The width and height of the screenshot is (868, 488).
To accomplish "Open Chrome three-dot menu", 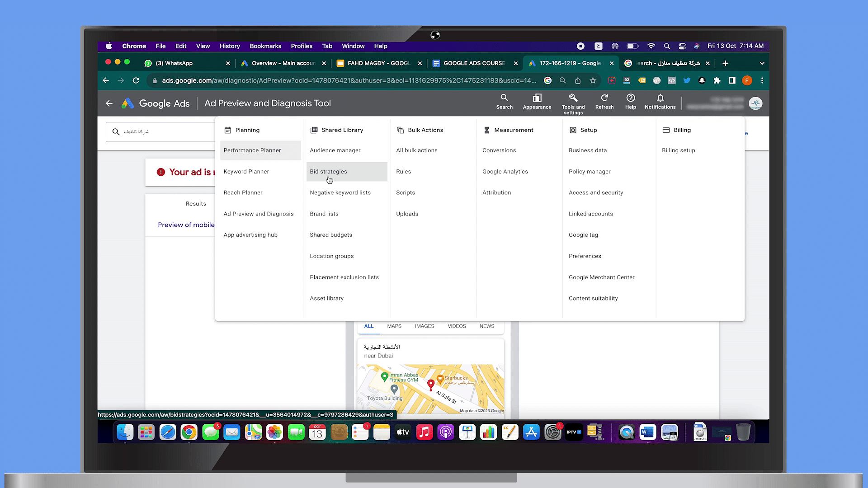I will click(x=762, y=80).
